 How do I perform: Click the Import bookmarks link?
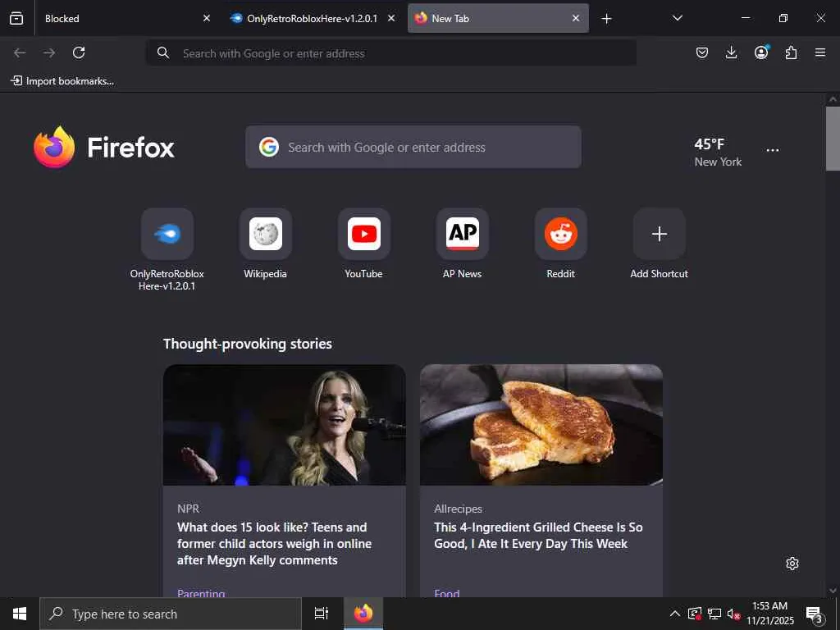coord(62,81)
